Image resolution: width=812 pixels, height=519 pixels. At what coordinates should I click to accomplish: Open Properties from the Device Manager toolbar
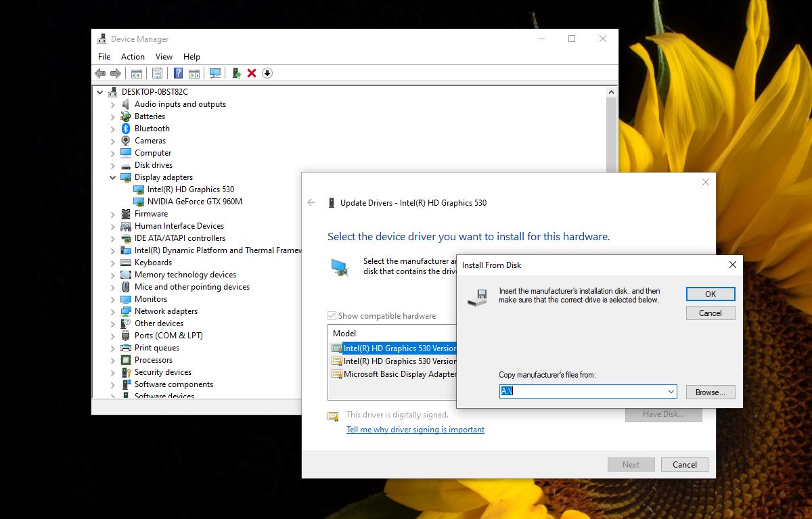click(158, 73)
